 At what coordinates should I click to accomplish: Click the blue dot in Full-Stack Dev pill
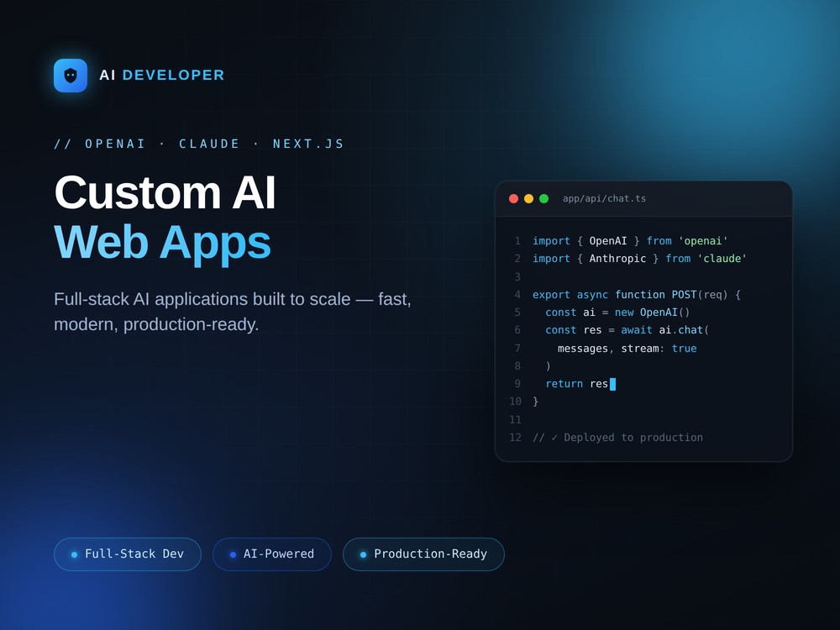click(x=75, y=554)
